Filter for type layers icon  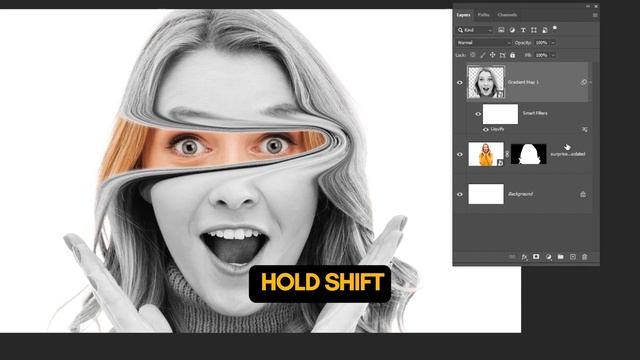(x=523, y=30)
